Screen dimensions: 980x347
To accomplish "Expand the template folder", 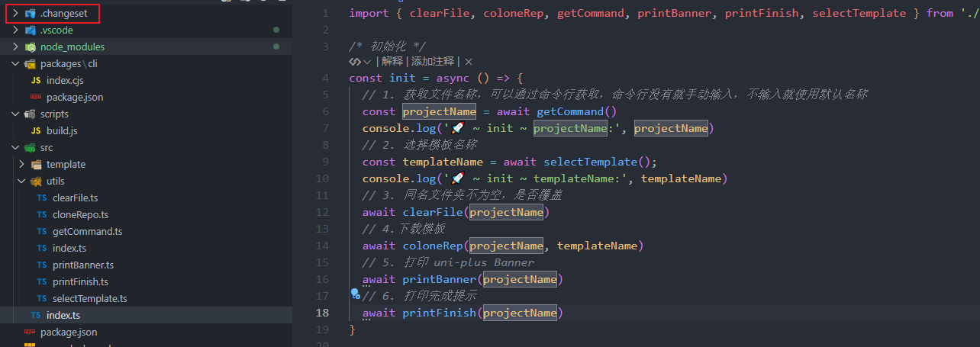I will point(21,165).
